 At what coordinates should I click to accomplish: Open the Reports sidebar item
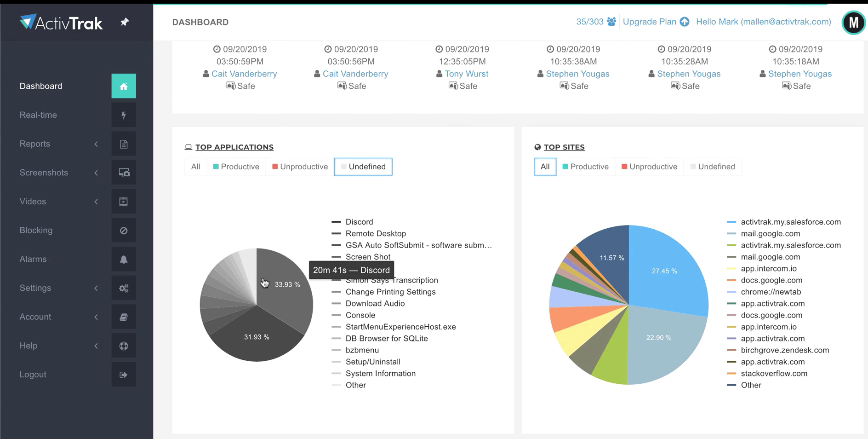35,144
